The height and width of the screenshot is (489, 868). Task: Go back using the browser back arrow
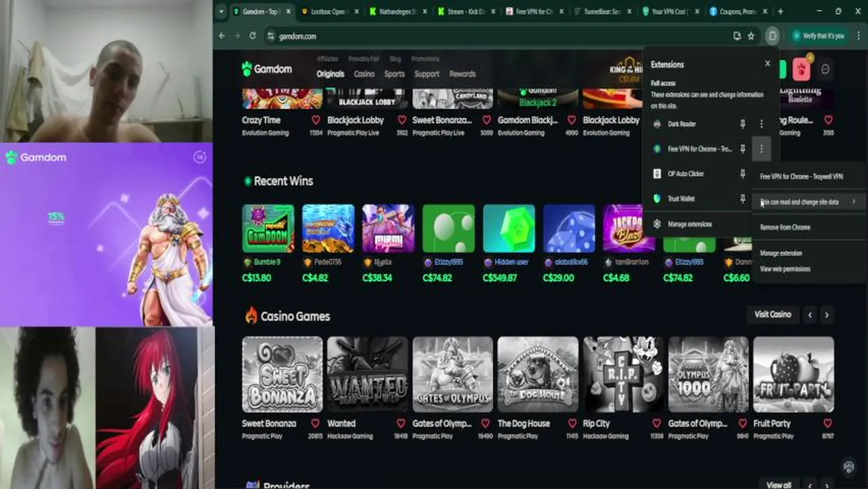click(x=222, y=36)
